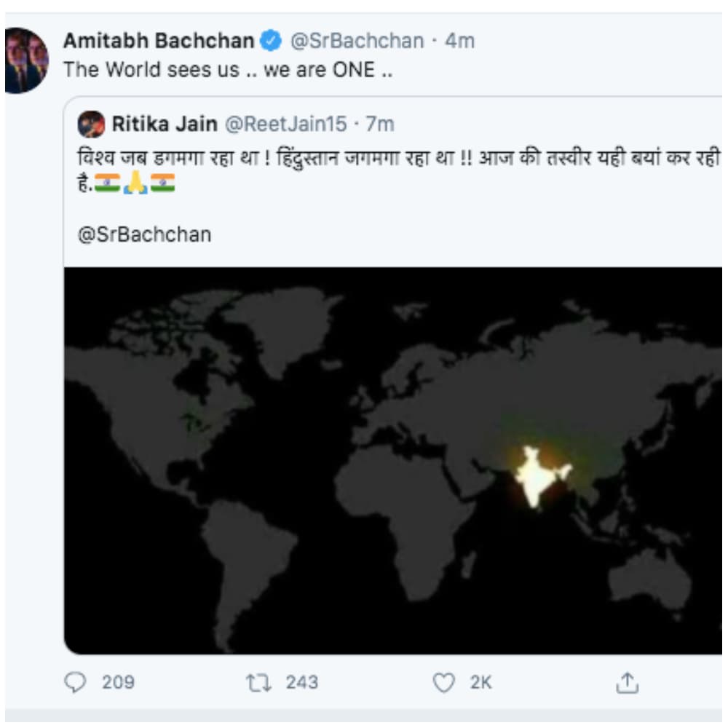
Task: Open the dark world map image
Action: pyautogui.click(x=393, y=460)
